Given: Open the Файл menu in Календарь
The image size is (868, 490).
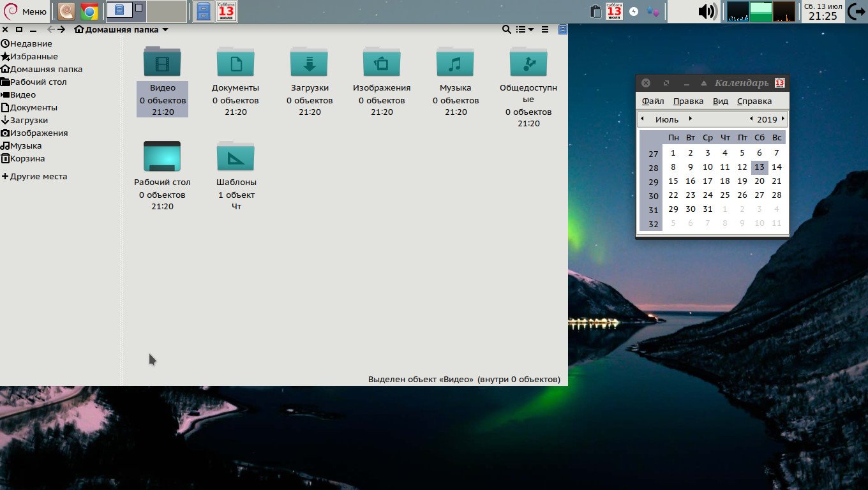Looking at the screenshot, I should coord(653,101).
